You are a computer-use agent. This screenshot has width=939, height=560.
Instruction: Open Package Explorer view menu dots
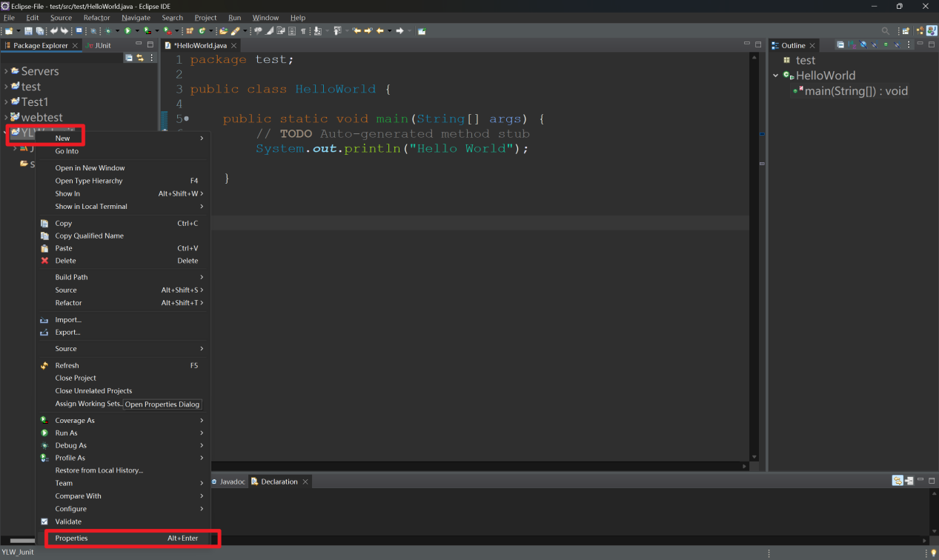(152, 57)
